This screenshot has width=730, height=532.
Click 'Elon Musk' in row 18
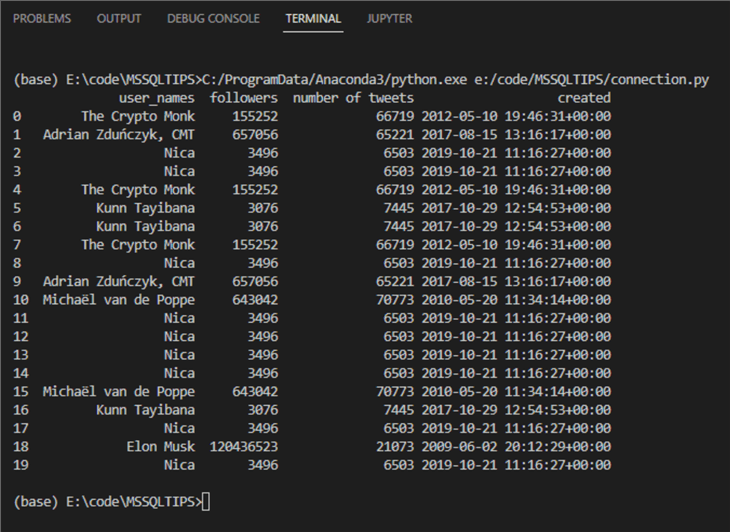161,447
